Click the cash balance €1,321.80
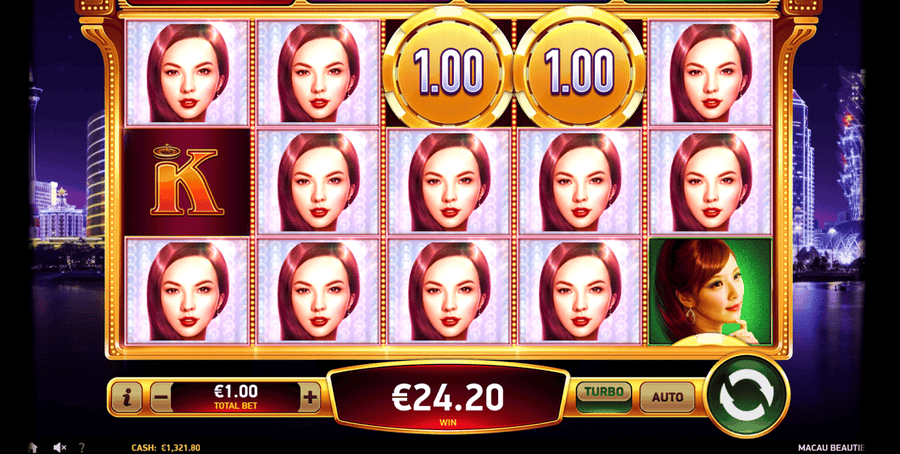 (x=166, y=448)
